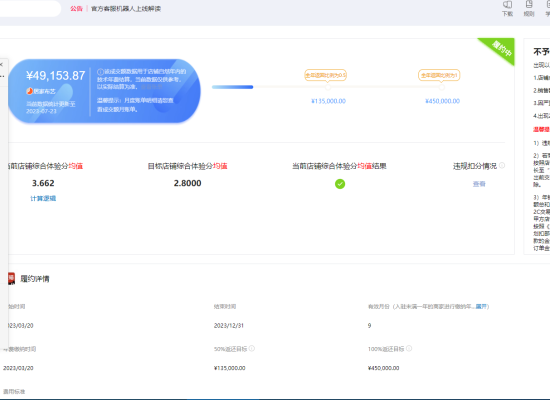Collapse the left side panel arrow
The image size is (550, 400).
click(1, 65)
